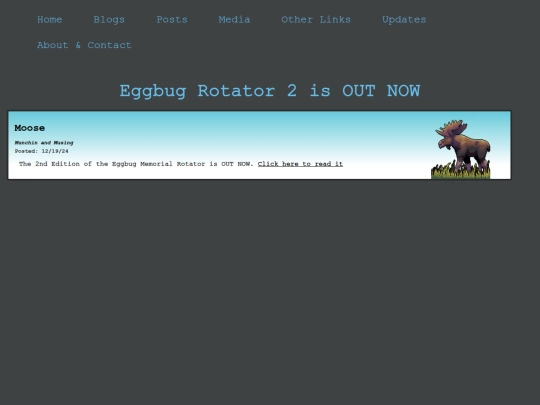Open the Home navigation link
This screenshot has width=540, height=405.
tap(50, 20)
